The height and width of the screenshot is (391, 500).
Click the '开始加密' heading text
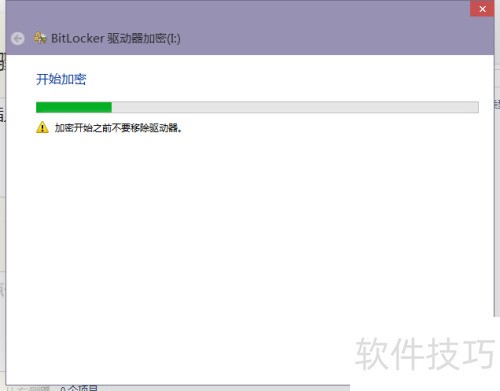coord(61,79)
